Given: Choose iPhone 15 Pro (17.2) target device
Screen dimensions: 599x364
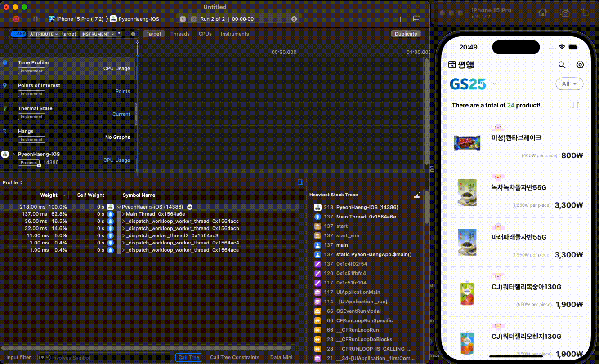Looking at the screenshot, I should pyautogui.click(x=76, y=19).
